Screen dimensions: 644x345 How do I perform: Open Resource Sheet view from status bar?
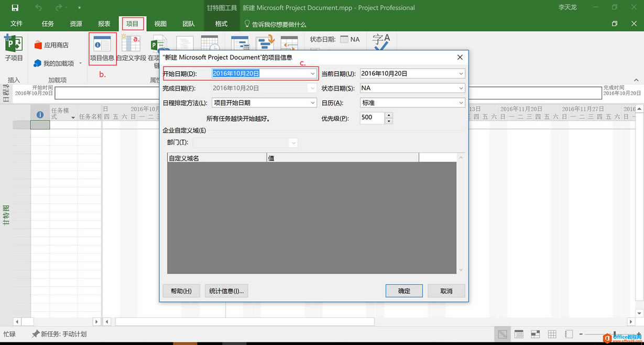tap(552, 333)
